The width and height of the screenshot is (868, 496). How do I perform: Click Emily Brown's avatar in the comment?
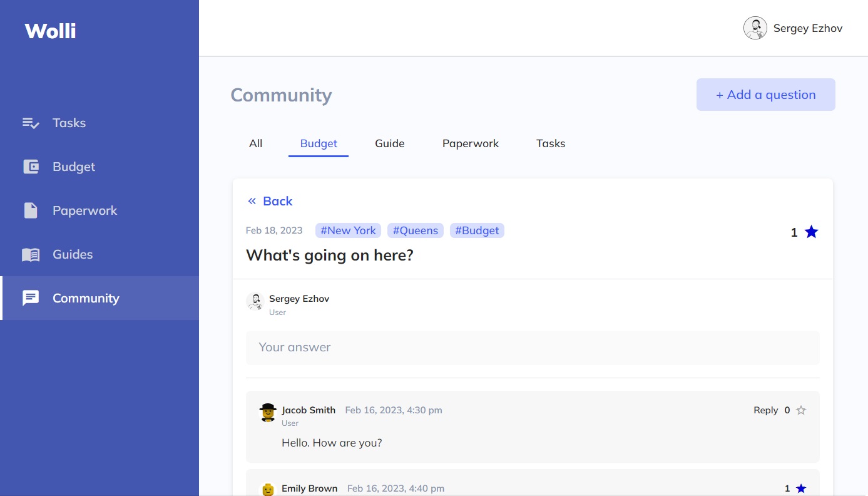268,489
